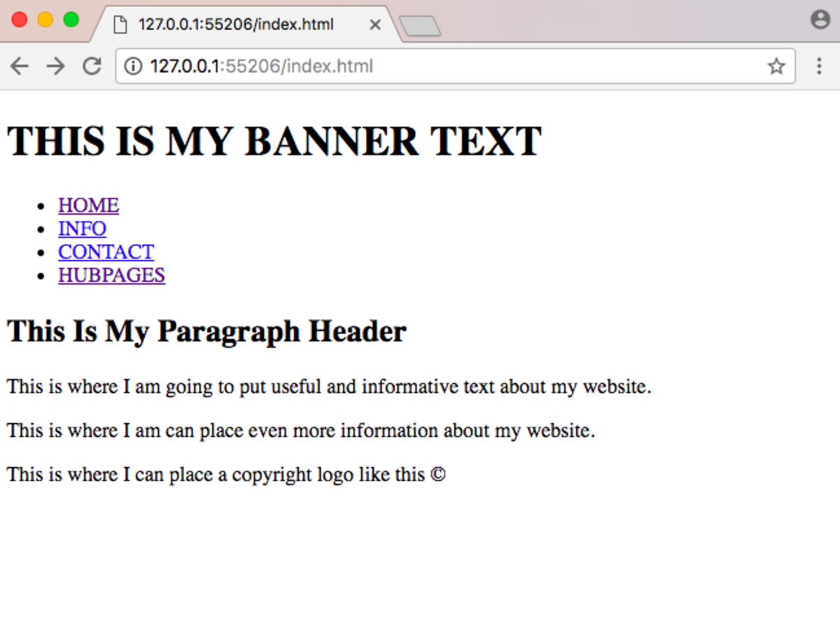The image size is (840, 626).
Task: Click the browser Back arrow
Action: [x=19, y=66]
